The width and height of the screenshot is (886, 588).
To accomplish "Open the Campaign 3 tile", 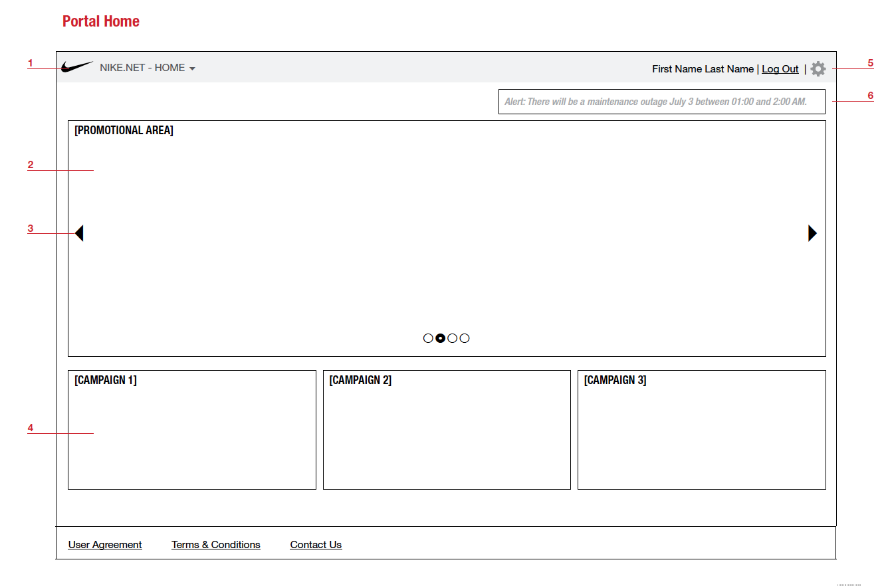I will coord(701,430).
